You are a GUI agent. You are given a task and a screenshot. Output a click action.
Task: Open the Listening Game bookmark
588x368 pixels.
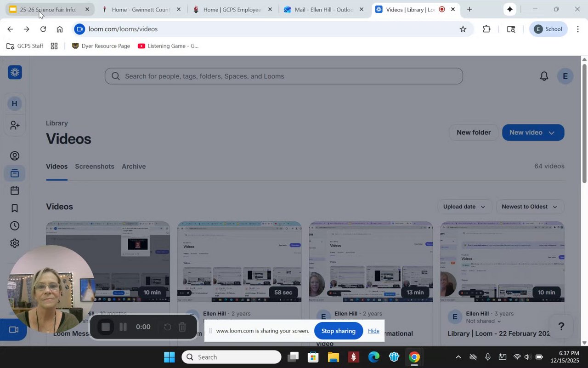(168, 46)
